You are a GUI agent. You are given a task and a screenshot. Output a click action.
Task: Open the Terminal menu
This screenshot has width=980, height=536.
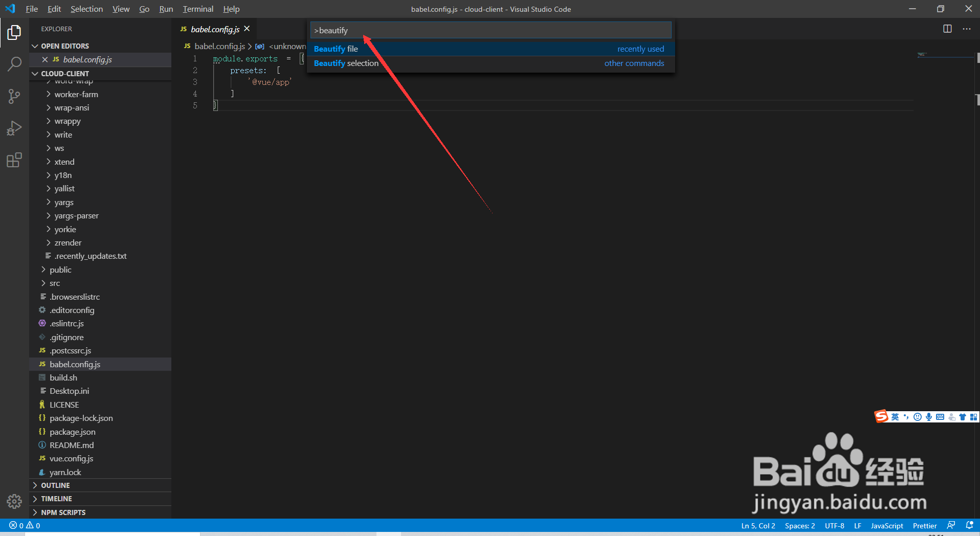pyautogui.click(x=198, y=9)
